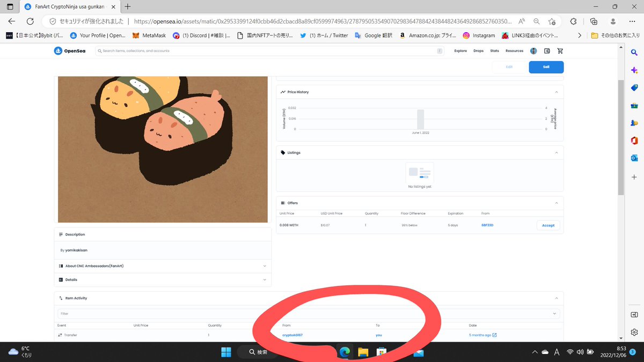Open Windows Start menu
The height and width of the screenshot is (362, 644).
point(226,352)
